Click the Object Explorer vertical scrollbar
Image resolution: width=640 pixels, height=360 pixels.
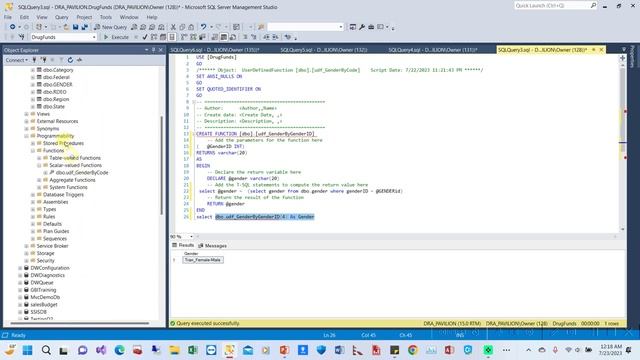pyautogui.click(x=162, y=165)
